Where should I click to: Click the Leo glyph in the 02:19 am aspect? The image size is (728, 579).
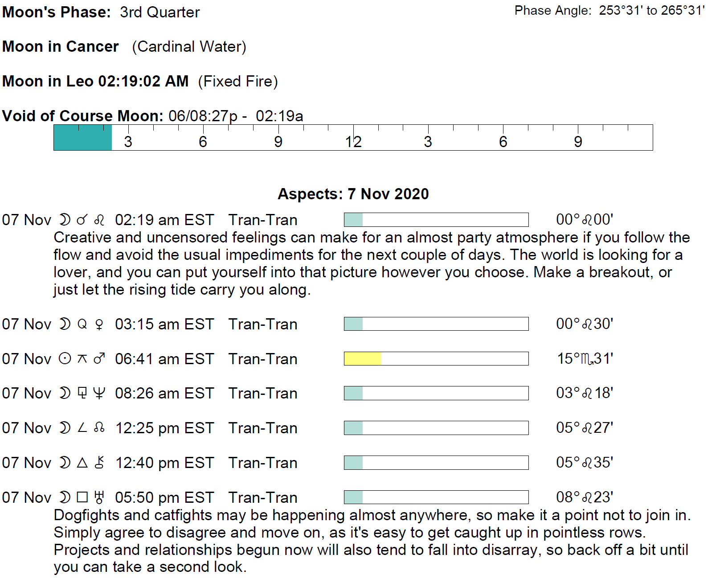coord(99,220)
